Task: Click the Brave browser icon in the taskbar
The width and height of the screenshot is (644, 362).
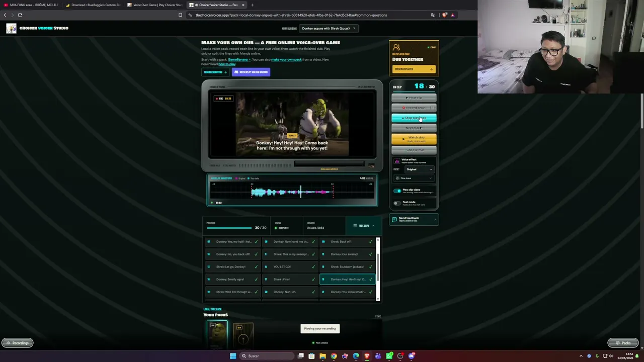Action: pos(367,356)
